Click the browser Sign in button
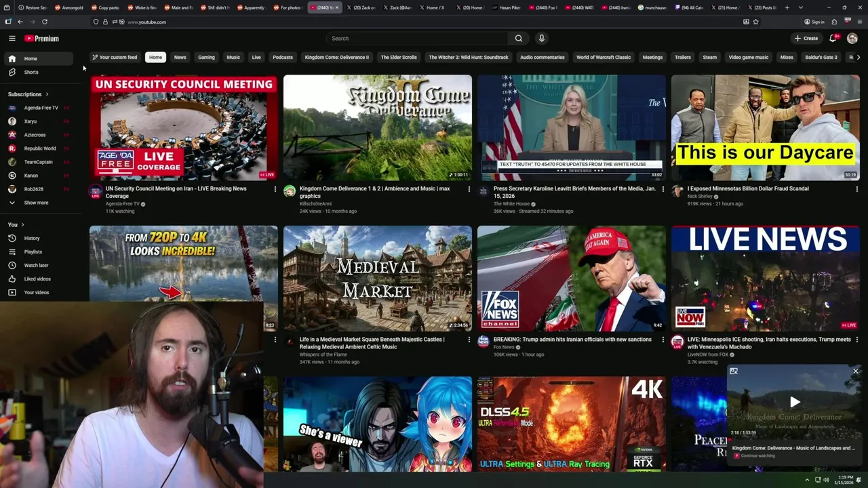The height and width of the screenshot is (488, 868). [814, 22]
